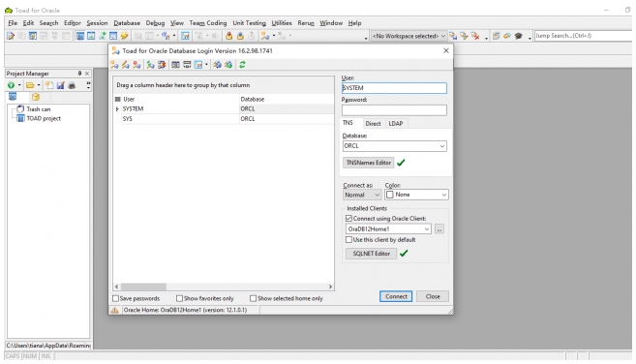
Task: Open a new Editor from main toolbar
Action: tap(11, 36)
